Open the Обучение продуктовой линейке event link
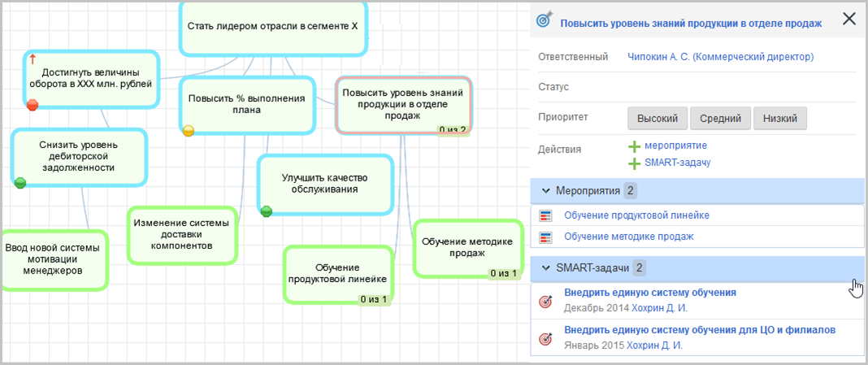 pyautogui.click(x=636, y=215)
